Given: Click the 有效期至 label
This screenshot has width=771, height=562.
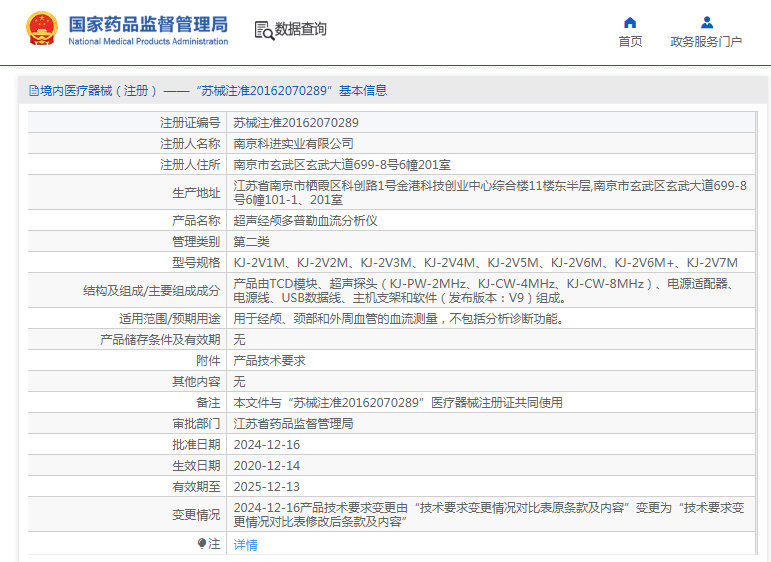Looking at the screenshot, I should pos(196,487).
